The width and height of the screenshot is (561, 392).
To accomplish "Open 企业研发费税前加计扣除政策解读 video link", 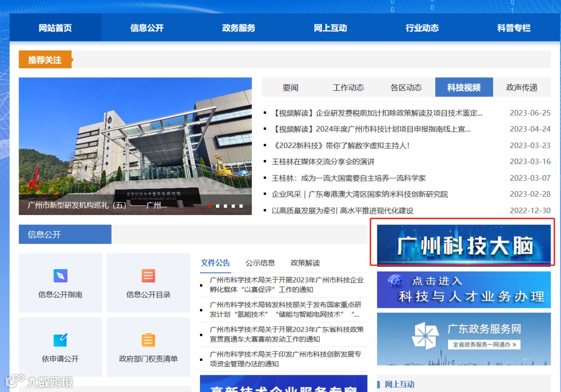I will [377, 113].
